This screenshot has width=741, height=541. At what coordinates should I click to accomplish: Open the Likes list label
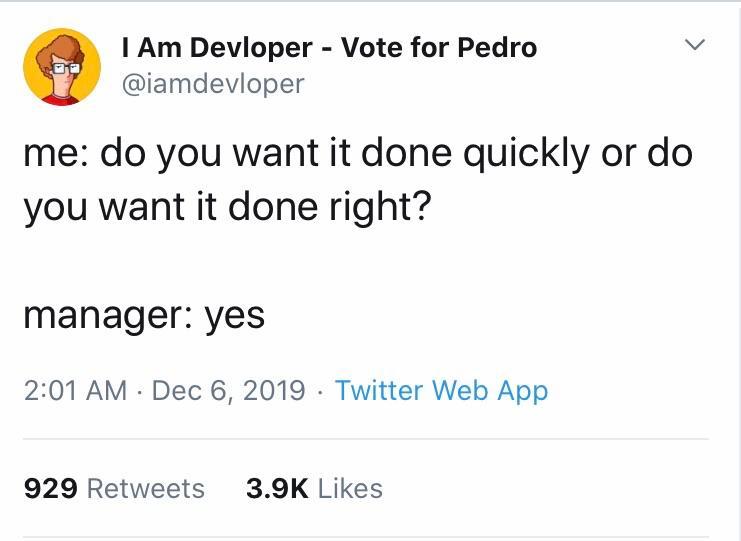(350, 488)
